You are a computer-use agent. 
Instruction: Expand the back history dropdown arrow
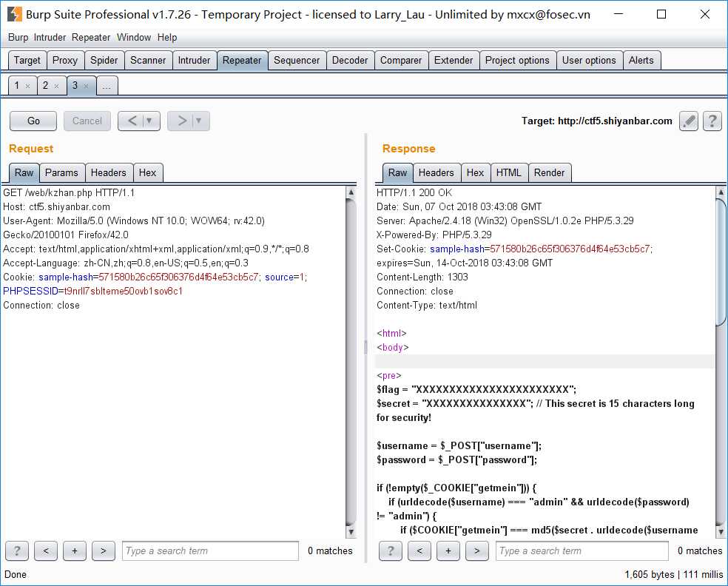(149, 121)
